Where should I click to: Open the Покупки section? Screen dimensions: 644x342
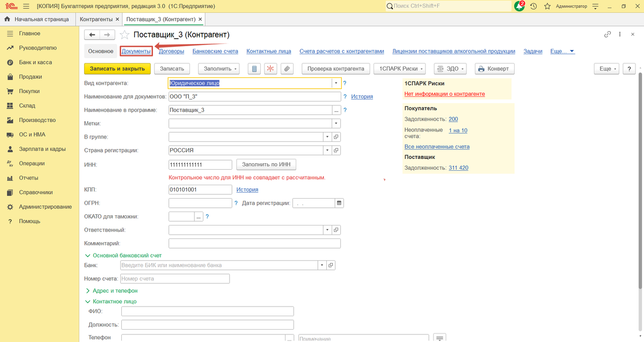pyautogui.click(x=29, y=91)
